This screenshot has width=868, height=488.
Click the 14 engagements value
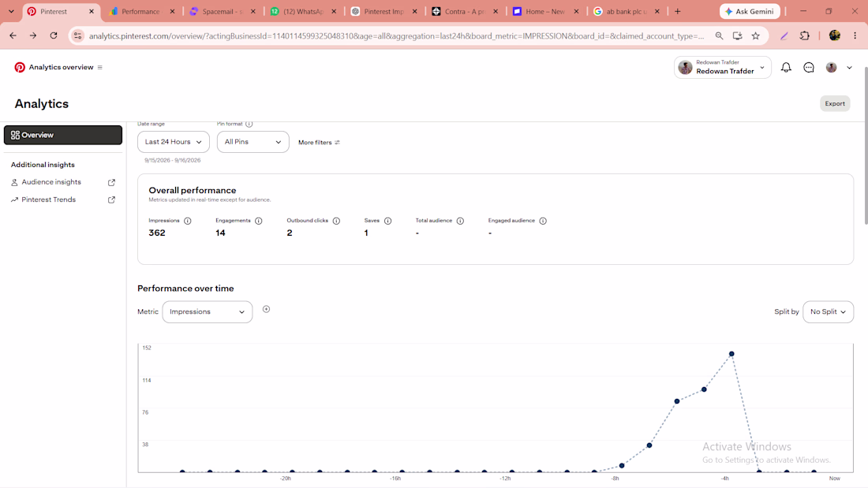[x=220, y=233]
